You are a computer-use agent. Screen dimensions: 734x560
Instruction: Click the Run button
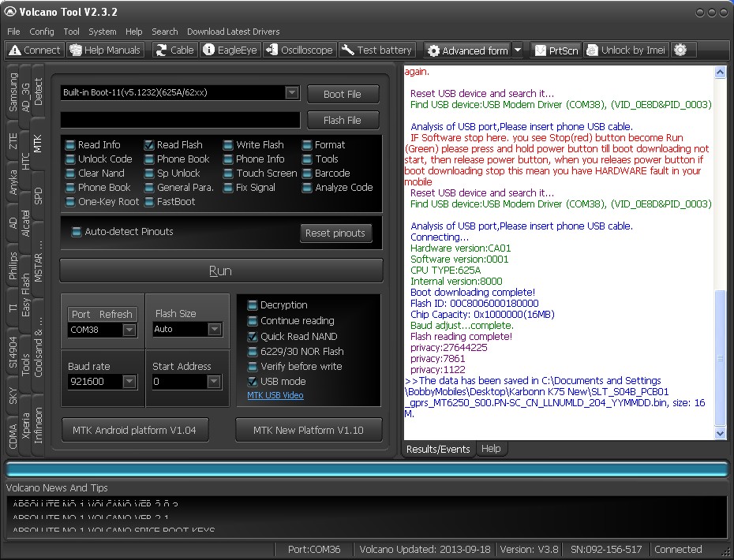tap(221, 271)
